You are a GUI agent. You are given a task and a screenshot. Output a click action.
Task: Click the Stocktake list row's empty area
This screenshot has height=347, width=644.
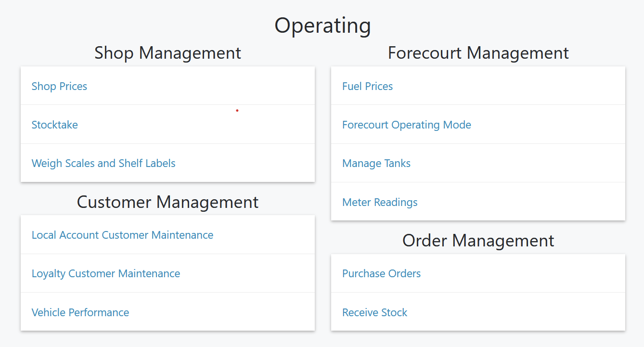(196, 125)
